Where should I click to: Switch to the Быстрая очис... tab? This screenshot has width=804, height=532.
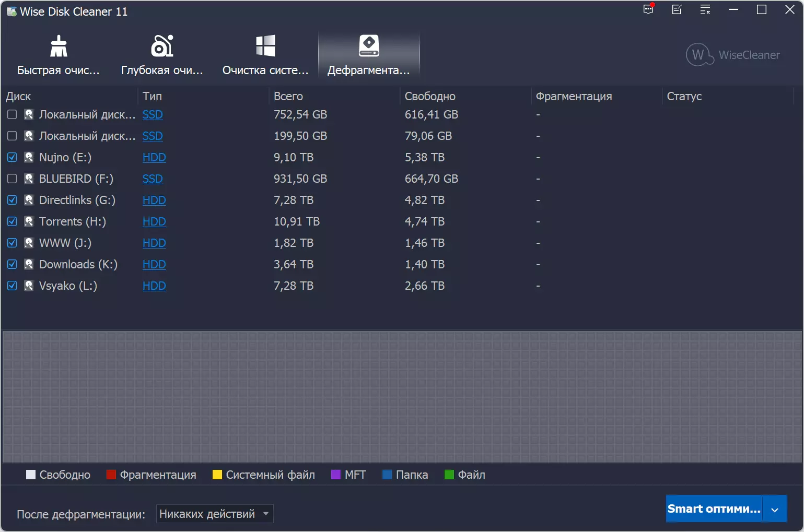(59, 55)
